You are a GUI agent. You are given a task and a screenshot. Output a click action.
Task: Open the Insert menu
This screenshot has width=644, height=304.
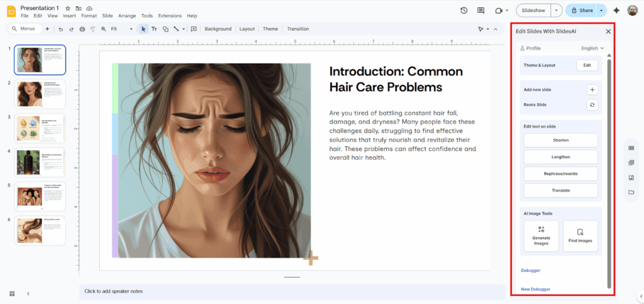[70, 16]
